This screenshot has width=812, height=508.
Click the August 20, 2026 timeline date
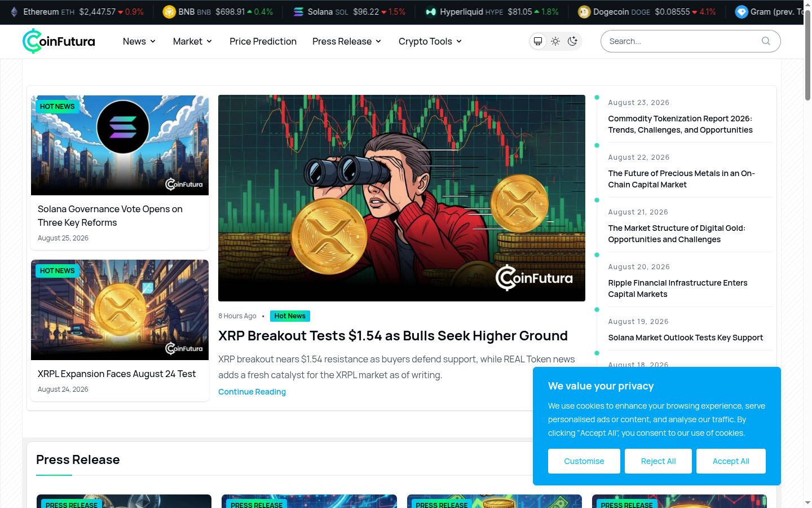pos(639,267)
